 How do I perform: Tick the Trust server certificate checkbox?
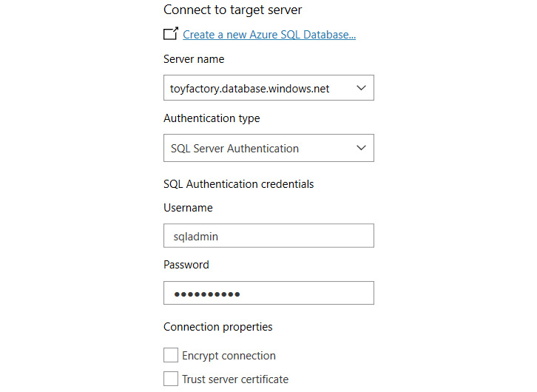(x=171, y=379)
